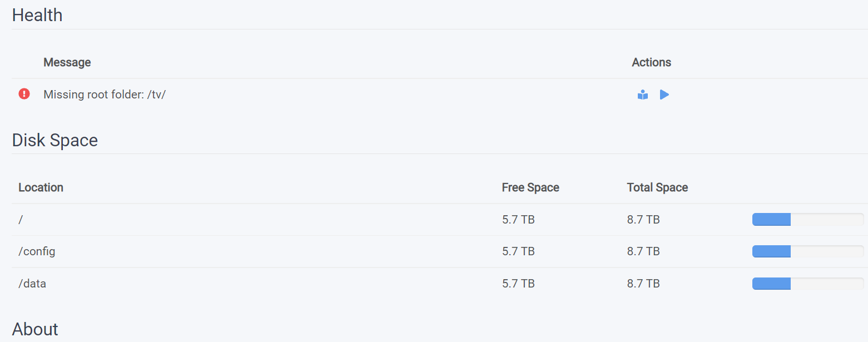Click the /config disk space progress bar
Image resolution: width=868 pixels, height=342 pixels.
point(807,251)
